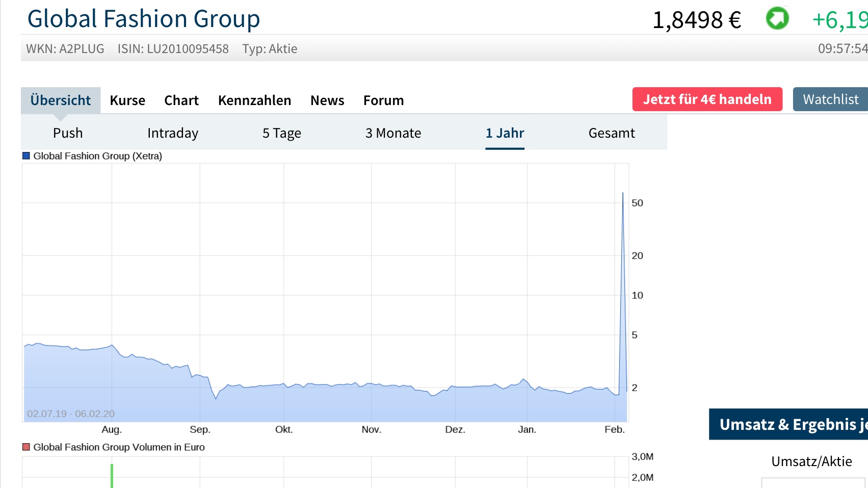Switch chart to 3 Monate

393,133
